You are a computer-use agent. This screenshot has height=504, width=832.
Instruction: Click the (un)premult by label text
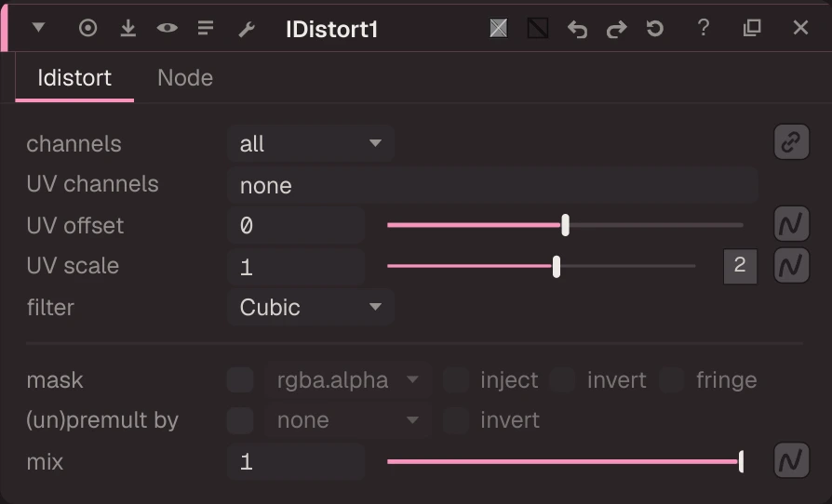click(102, 421)
